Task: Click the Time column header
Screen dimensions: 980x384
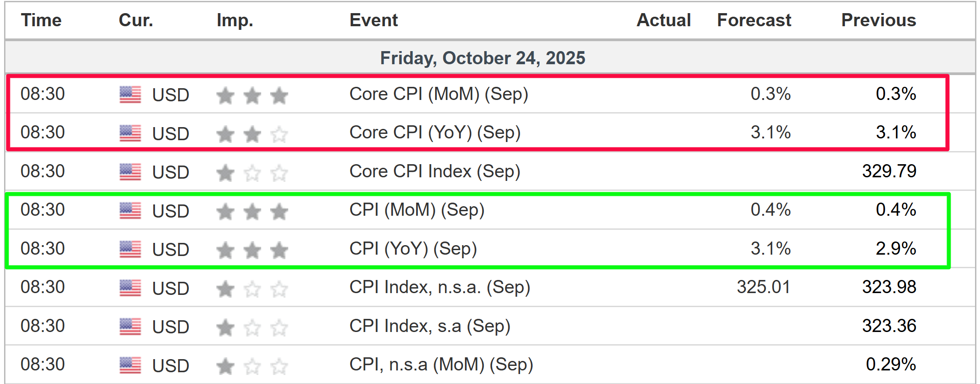Action: (x=41, y=20)
